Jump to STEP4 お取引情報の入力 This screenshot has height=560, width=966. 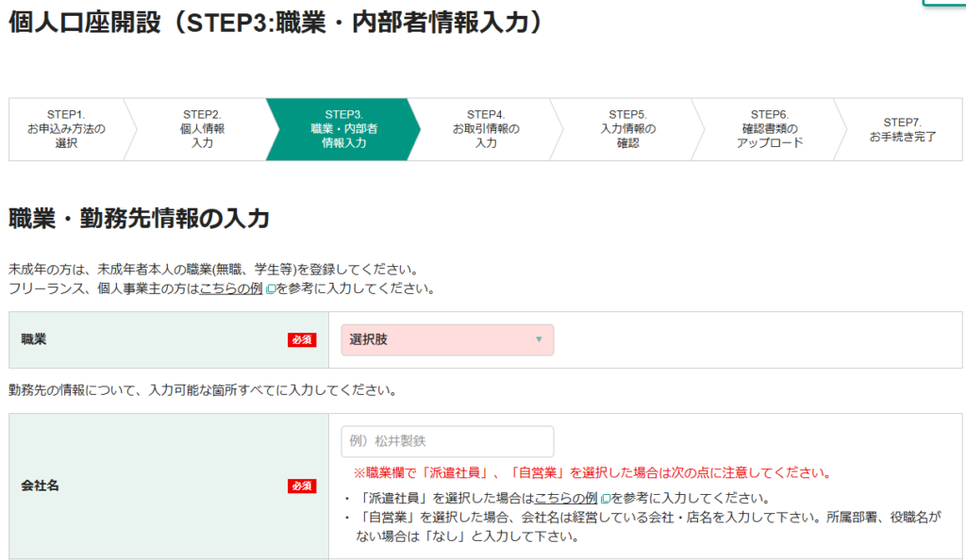click(x=486, y=129)
